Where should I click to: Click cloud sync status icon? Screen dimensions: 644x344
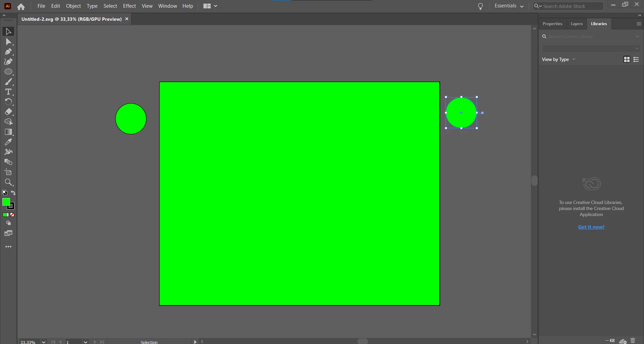(x=623, y=341)
